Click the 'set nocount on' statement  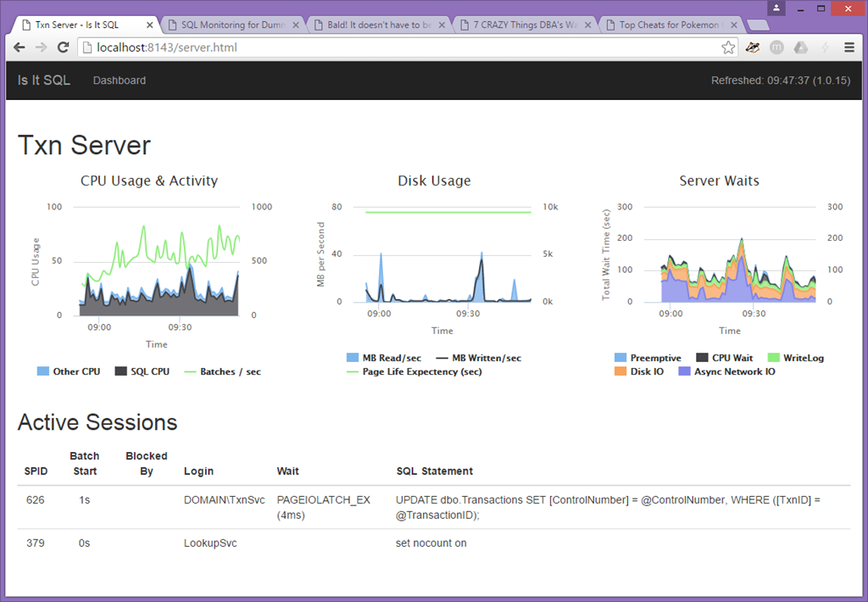tap(431, 543)
